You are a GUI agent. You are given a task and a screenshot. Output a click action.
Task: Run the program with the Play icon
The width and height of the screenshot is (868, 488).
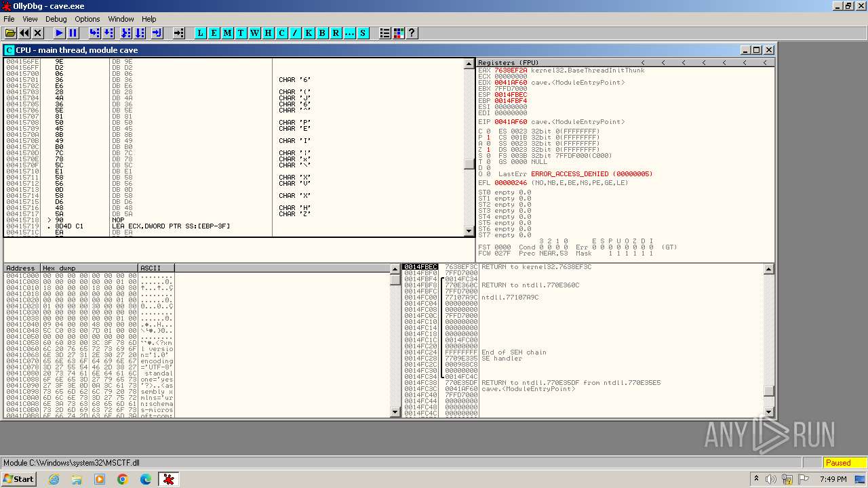pyautogui.click(x=60, y=33)
